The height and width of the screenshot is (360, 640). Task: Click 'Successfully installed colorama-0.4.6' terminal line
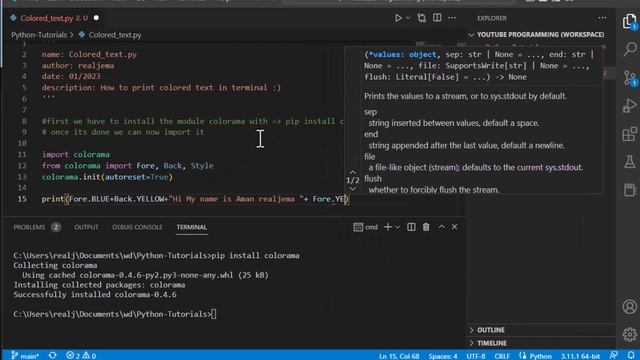tap(95, 295)
